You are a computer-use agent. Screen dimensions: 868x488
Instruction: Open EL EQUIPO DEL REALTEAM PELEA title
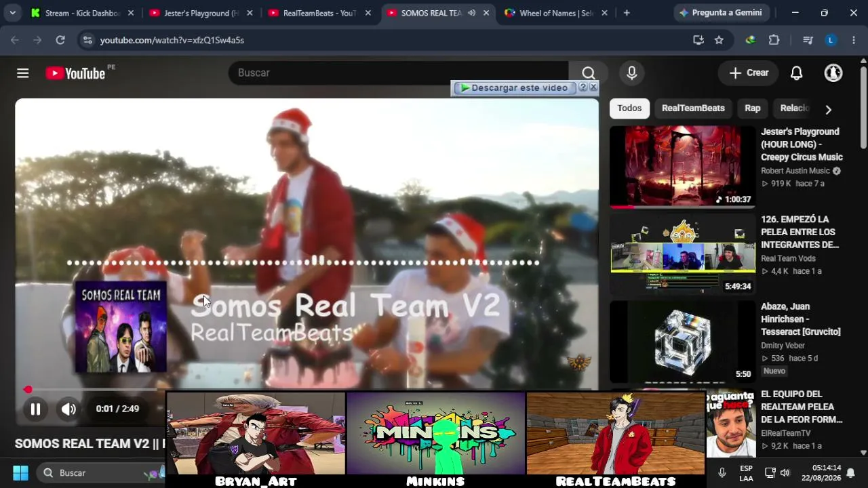(x=802, y=407)
